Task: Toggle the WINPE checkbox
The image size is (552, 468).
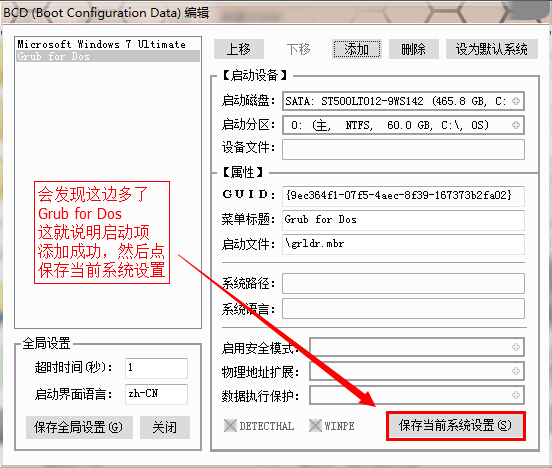Action: (x=315, y=425)
